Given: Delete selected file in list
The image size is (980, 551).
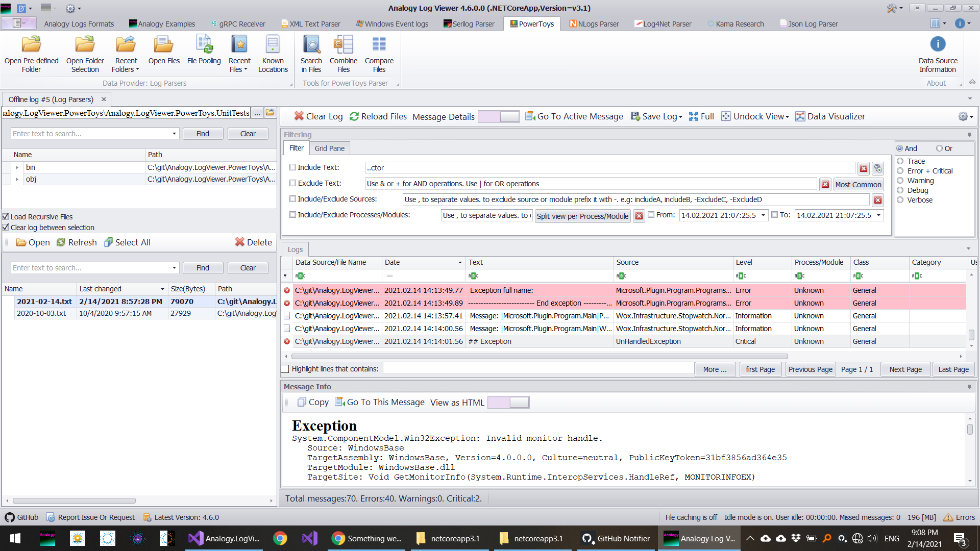Looking at the screenshot, I should 253,242.
